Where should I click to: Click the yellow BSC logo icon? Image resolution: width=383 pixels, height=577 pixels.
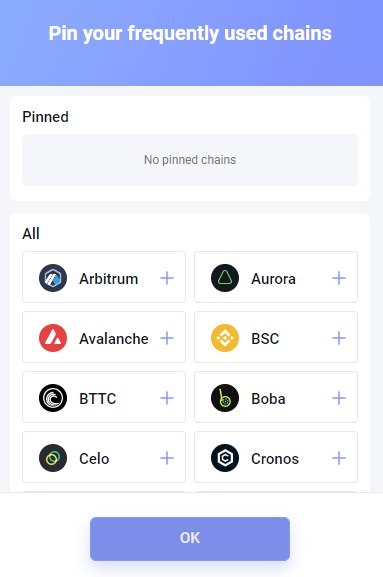tap(225, 338)
